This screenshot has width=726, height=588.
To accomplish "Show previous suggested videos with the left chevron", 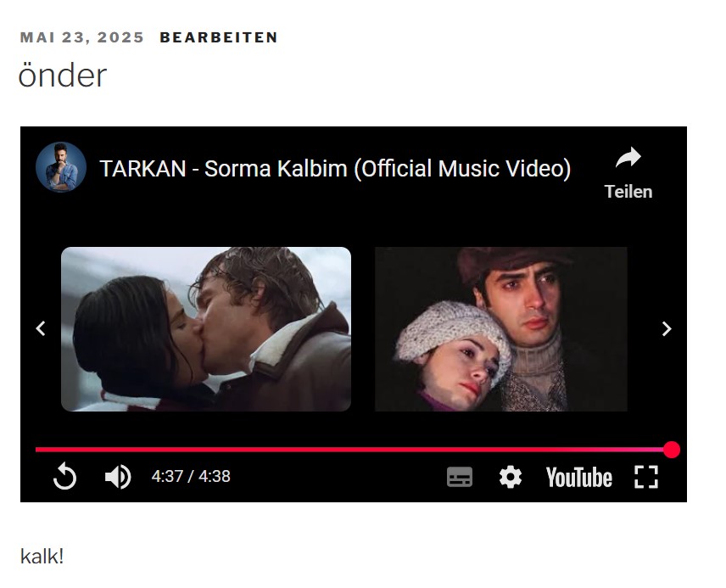I will pyautogui.click(x=41, y=328).
